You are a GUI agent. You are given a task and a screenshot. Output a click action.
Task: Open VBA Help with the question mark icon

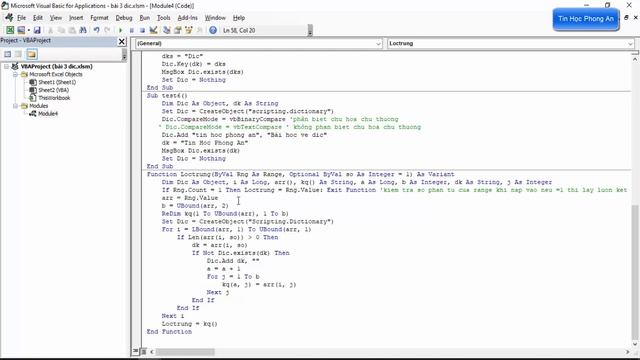coord(213,30)
